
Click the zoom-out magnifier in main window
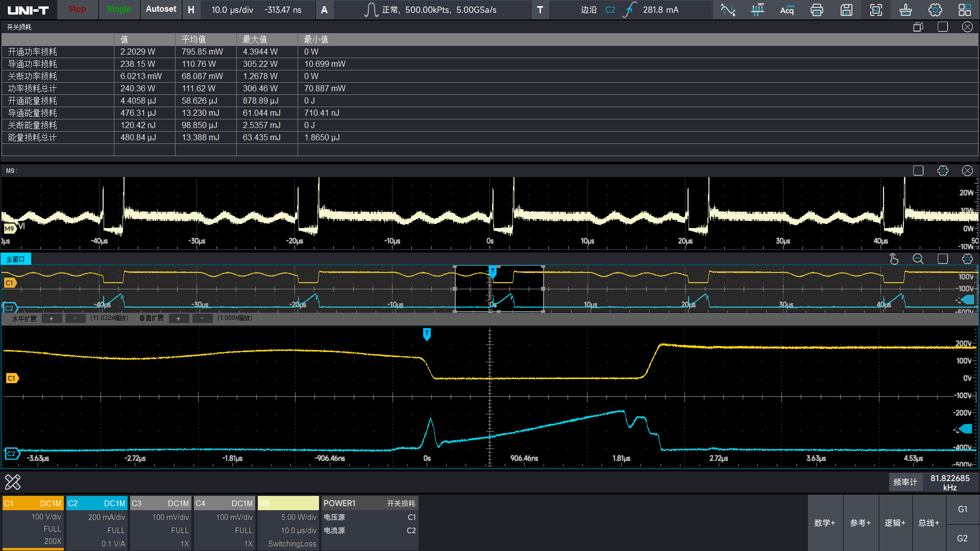918,259
